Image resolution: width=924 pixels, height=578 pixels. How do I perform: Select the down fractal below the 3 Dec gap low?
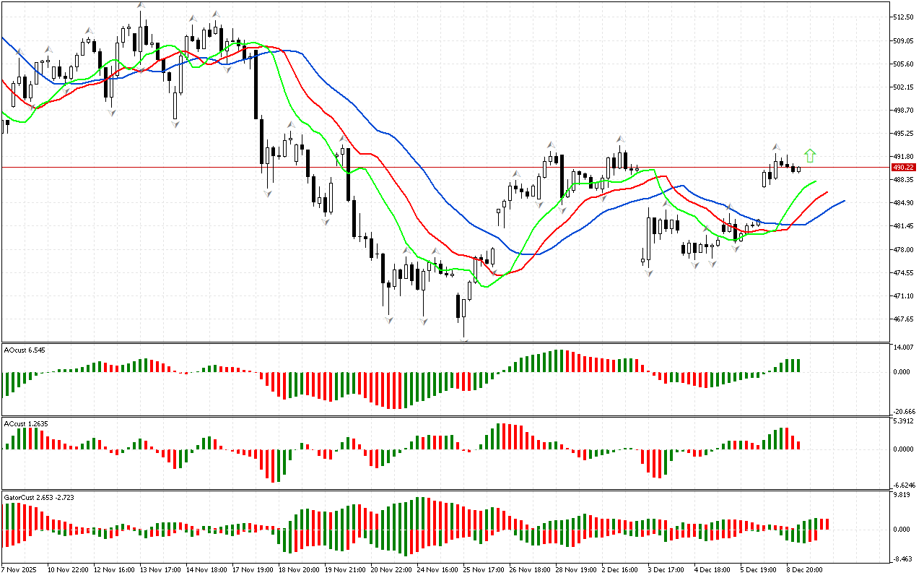pyautogui.click(x=649, y=273)
